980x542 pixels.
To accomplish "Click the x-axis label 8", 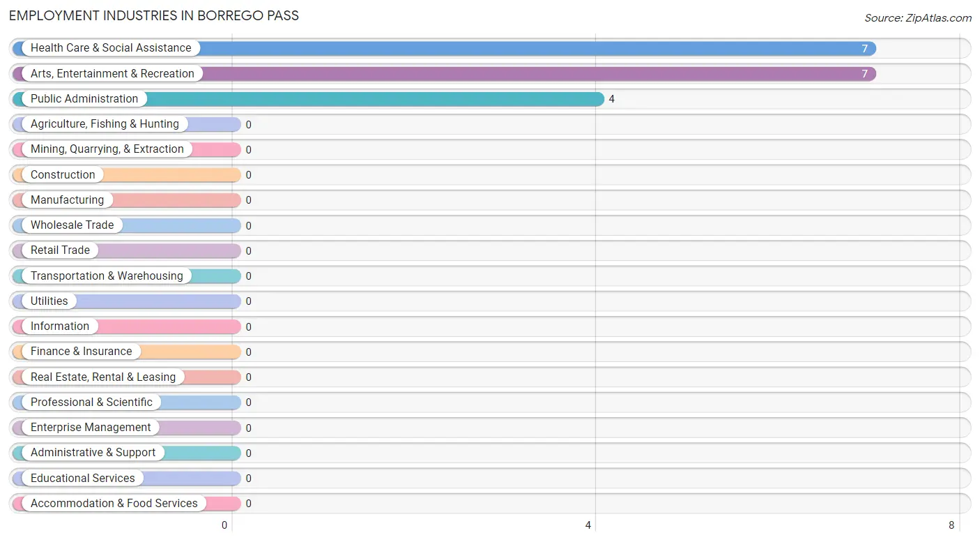I will [951, 525].
